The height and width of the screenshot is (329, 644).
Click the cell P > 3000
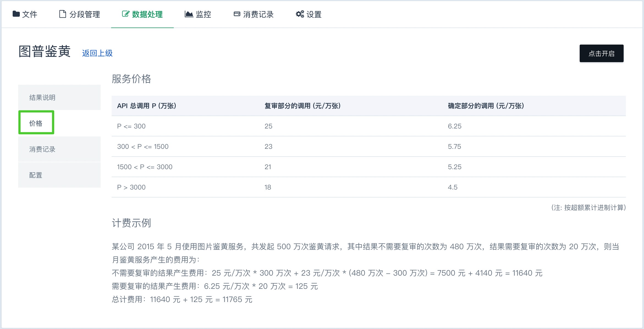(131, 187)
